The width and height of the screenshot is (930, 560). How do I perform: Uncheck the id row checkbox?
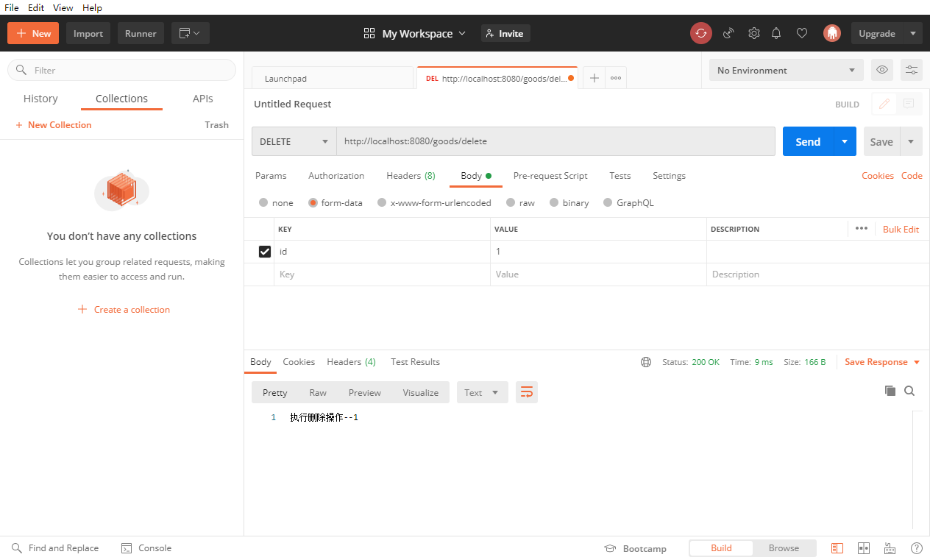pyautogui.click(x=265, y=252)
